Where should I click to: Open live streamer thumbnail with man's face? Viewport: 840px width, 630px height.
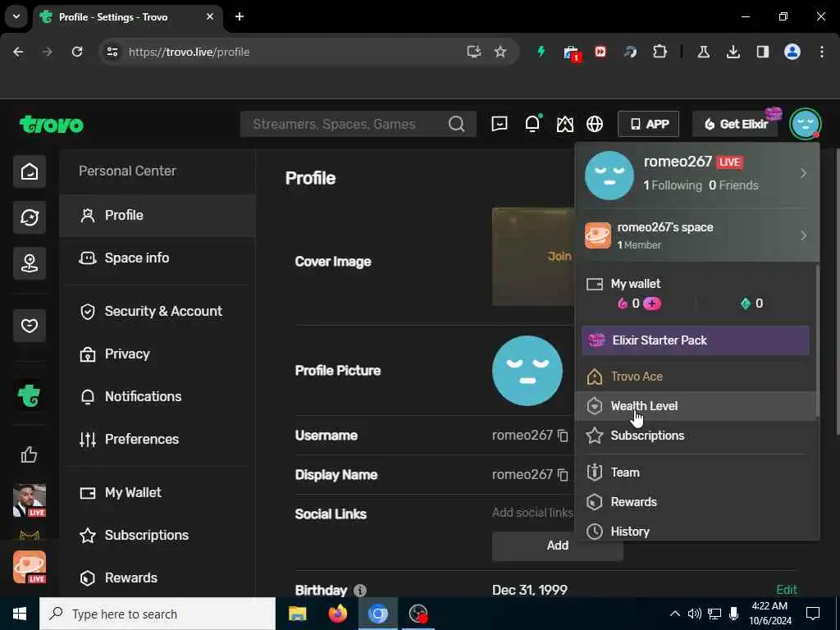tap(30, 500)
